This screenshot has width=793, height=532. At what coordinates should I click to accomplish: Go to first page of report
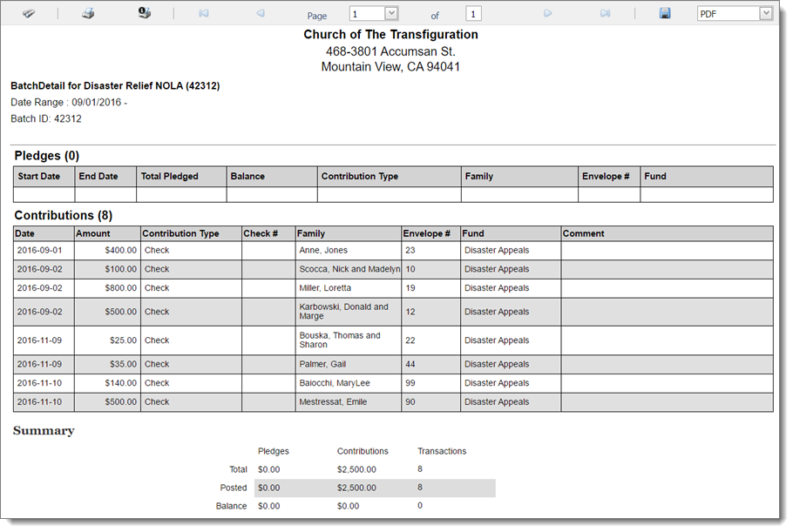[x=204, y=14]
